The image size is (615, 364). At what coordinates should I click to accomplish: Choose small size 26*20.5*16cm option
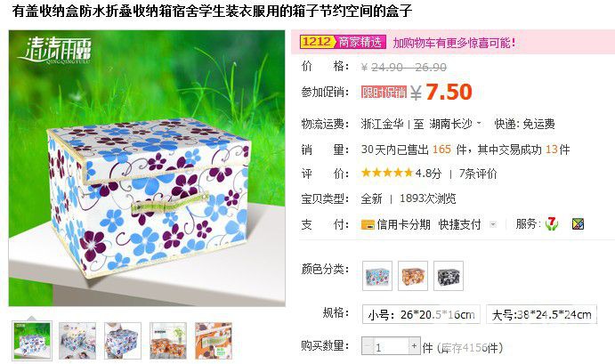click(x=421, y=314)
